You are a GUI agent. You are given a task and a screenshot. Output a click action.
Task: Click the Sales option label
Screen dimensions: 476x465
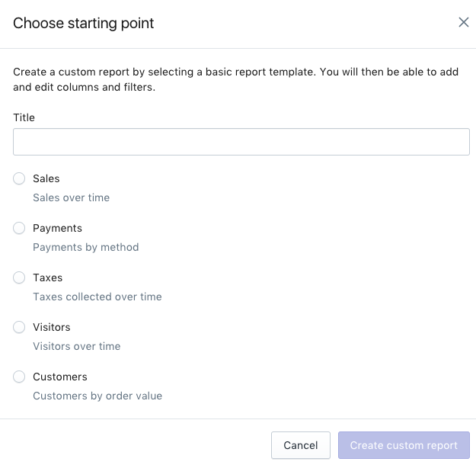(x=46, y=178)
